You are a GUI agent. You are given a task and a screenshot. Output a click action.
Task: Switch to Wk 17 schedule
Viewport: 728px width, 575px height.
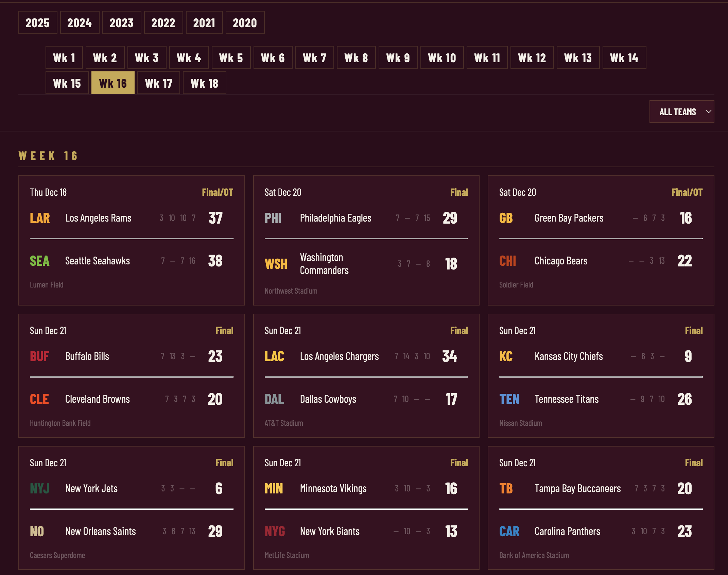pyautogui.click(x=158, y=83)
